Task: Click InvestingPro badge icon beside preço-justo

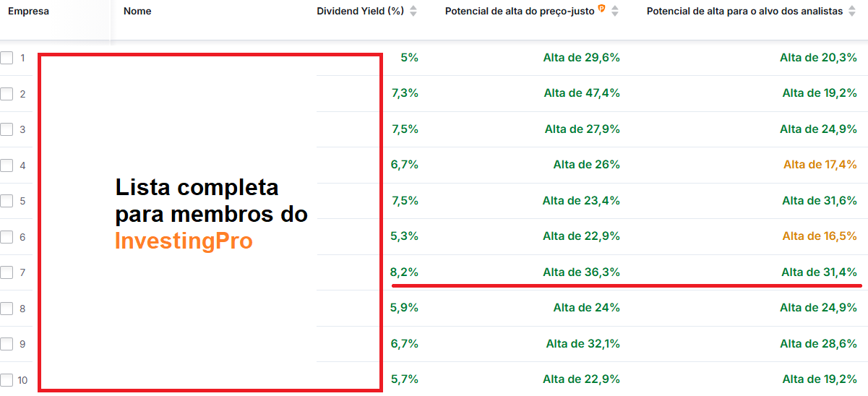Action: coord(601,9)
